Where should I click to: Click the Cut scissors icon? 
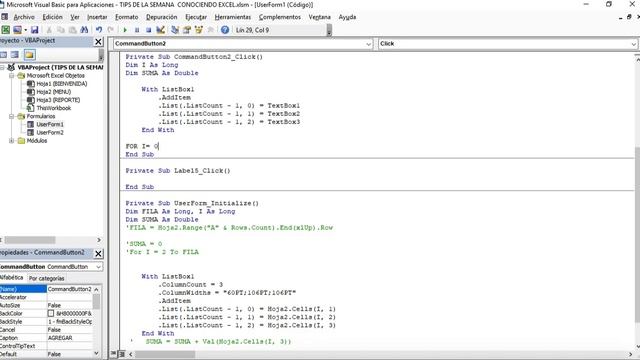tap(49, 30)
